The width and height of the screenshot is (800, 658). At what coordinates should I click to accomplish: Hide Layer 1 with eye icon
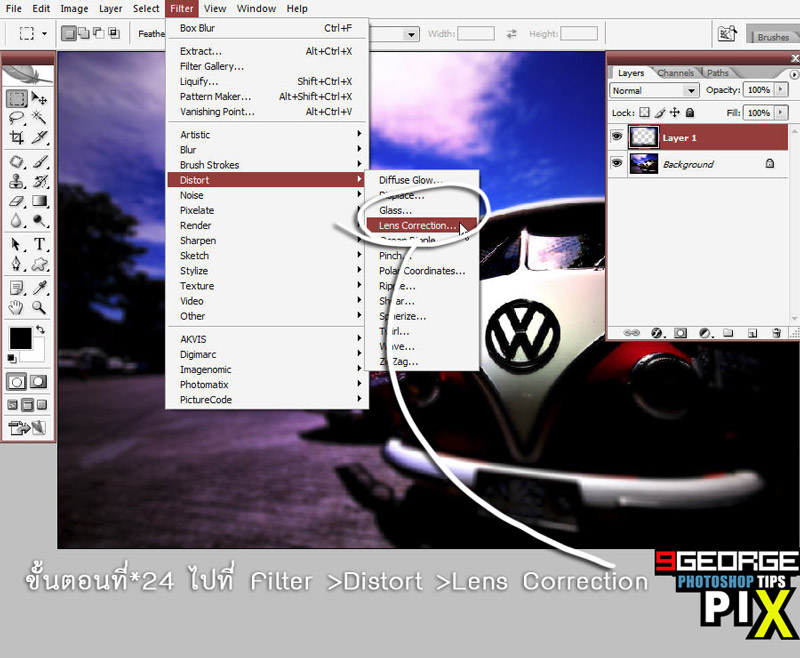click(x=617, y=137)
